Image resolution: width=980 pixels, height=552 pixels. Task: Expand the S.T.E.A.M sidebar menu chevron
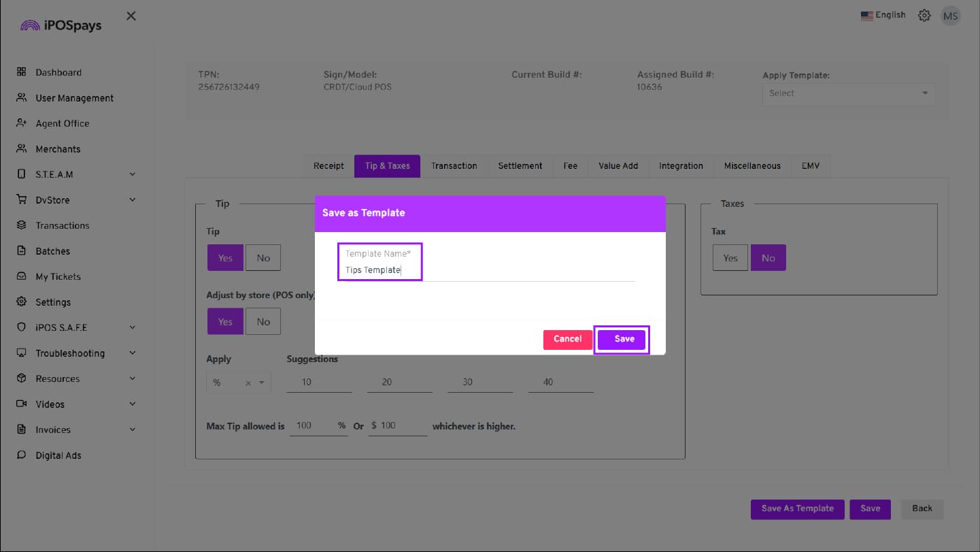[133, 174]
